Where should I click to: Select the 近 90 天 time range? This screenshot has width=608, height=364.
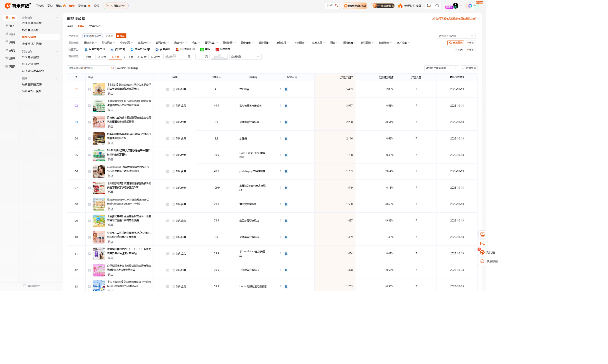pyautogui.click(x=155, y=57)
